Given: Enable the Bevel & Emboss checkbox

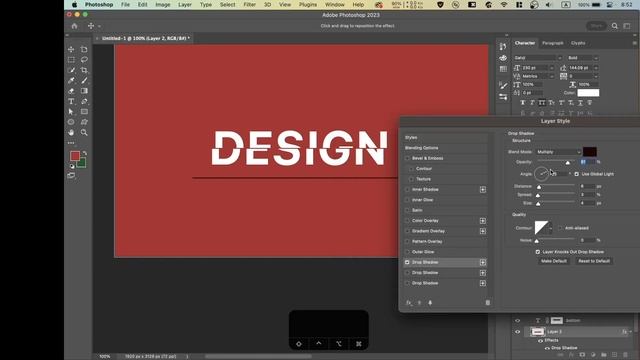Looking at the screenshot, I should click(407, 158).
